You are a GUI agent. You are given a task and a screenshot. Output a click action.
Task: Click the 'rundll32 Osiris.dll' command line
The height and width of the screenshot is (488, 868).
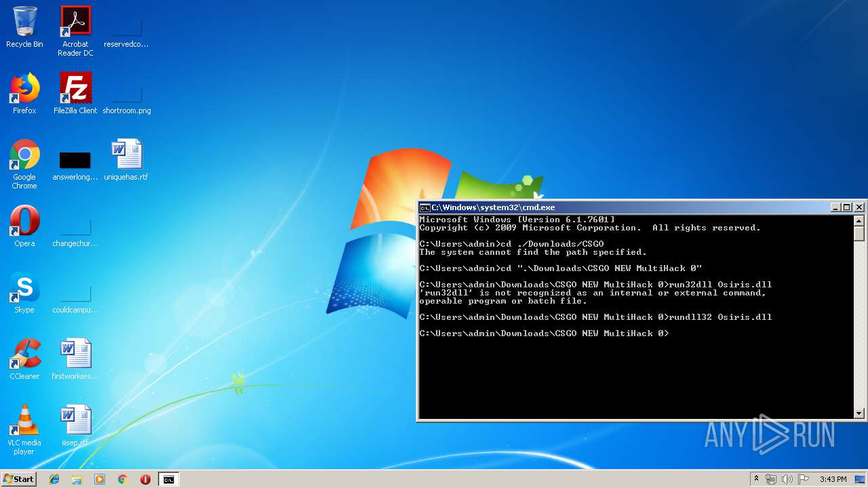(595, 317)
